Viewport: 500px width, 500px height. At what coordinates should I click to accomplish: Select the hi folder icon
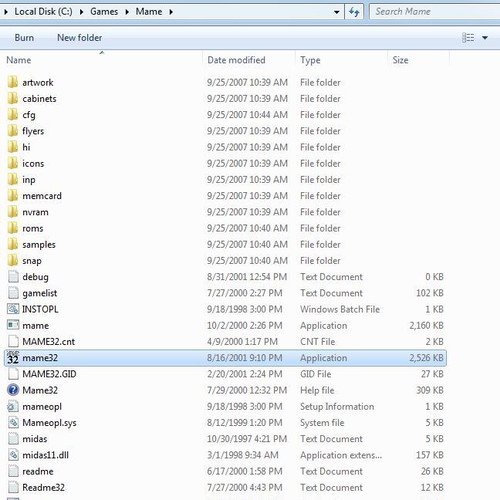[x=13, y=147]
